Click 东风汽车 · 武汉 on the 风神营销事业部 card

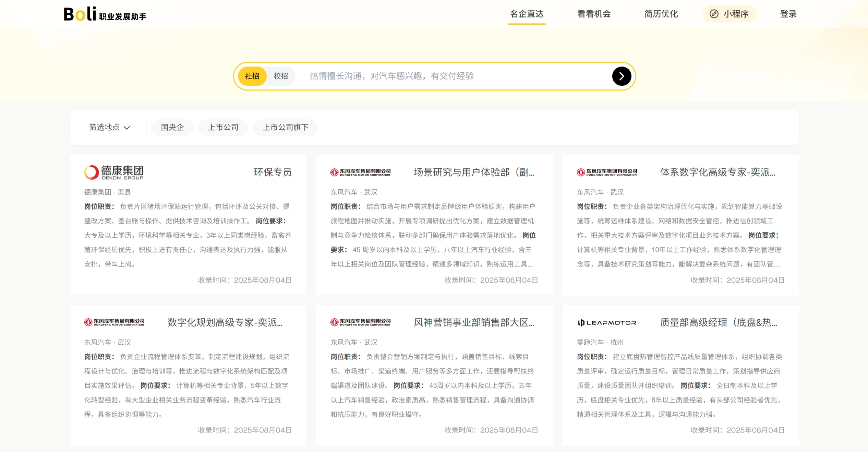pos(354,342)
